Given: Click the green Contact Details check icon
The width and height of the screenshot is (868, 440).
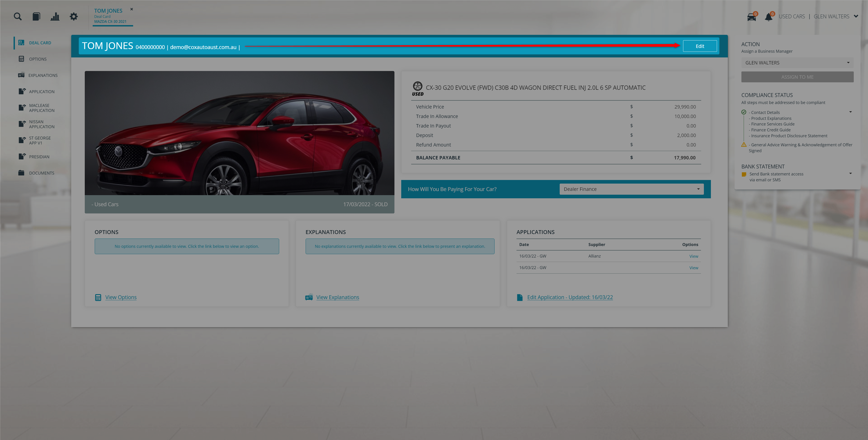Looking at the screenshot, I should [744, 112].
